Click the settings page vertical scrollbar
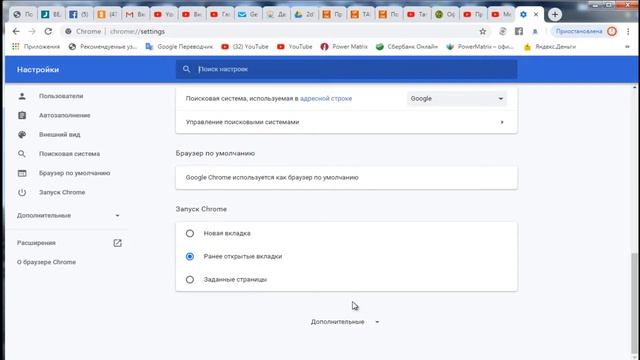The height and width of the screenshot is (360, 640). click(634, 302)
